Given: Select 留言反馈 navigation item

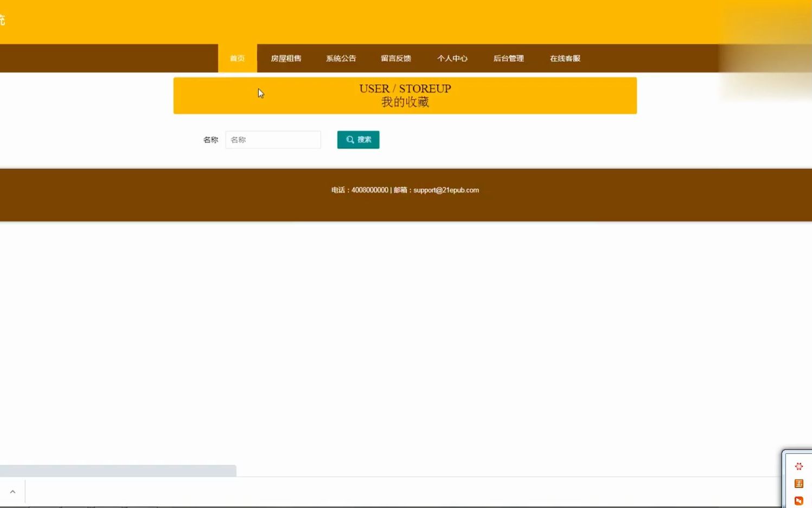Looking at the screenshot, I should tap(396, 58).
